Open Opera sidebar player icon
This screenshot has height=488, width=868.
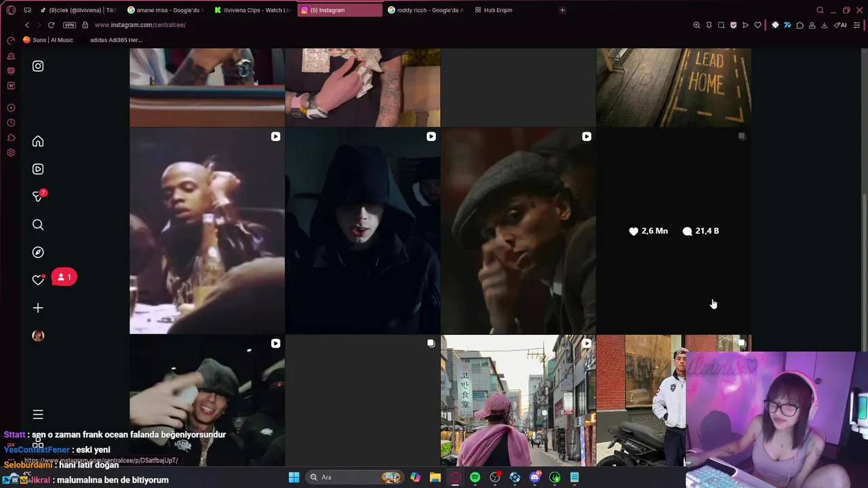coord(11,108)
